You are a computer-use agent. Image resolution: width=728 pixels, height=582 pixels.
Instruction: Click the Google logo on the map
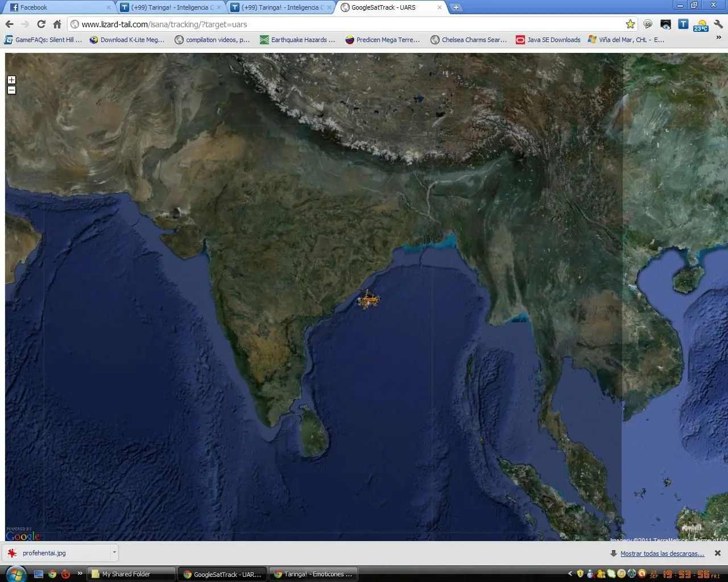[x=23, y=535]
